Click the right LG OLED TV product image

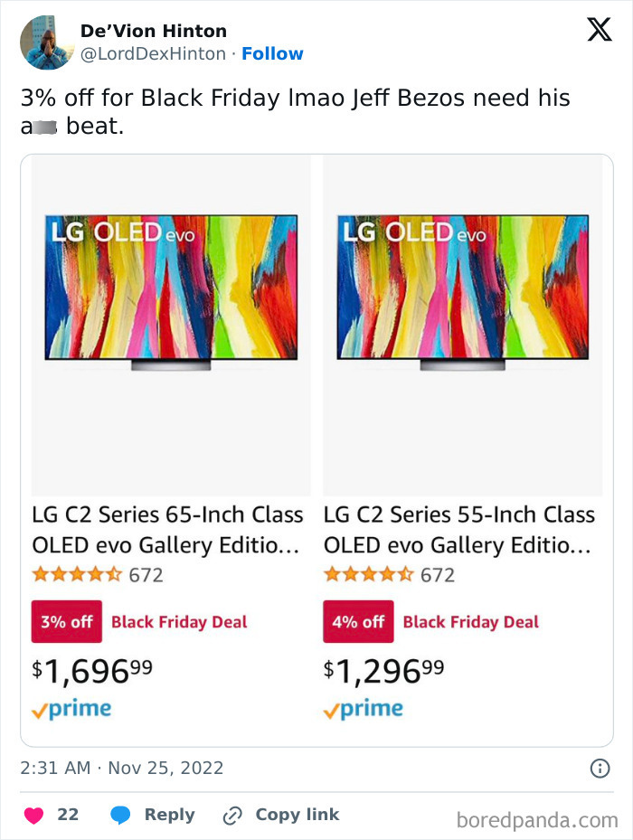463,291
